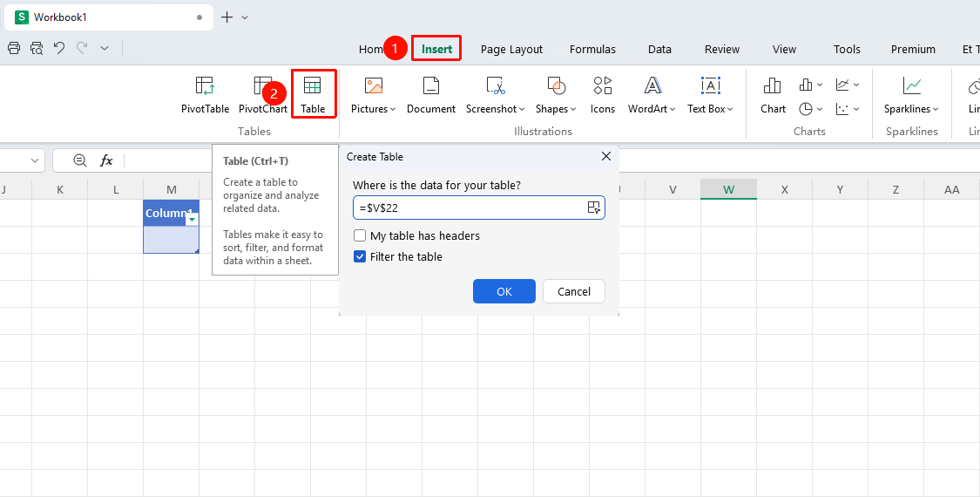Open Column1 filter dropdown arrow
Screen dimensions: 980x497
pos(193,219)
